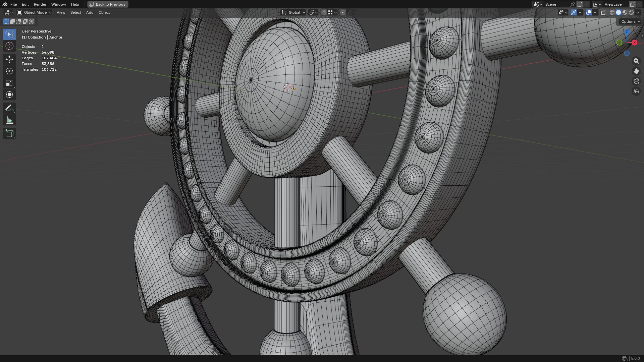Activate the 3D Cursor tool
Image resolution: width=644 pixels, height=362 pixels.
(x=9, y=46)
